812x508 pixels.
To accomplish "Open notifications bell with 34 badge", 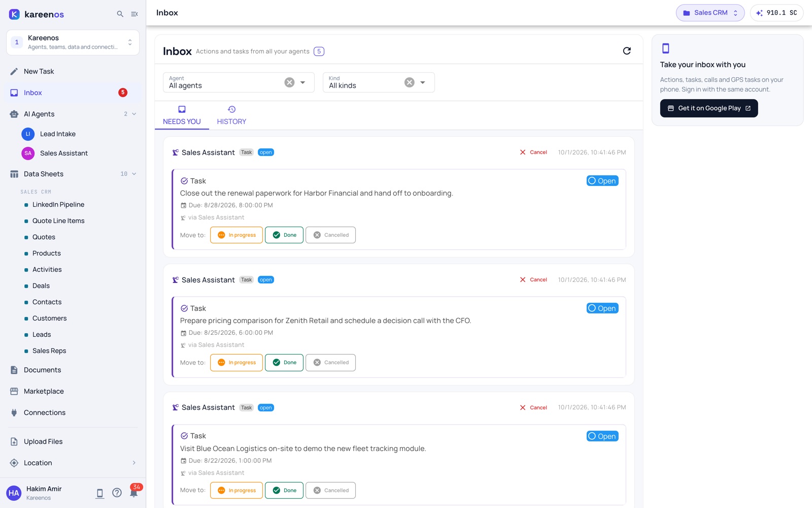I will [x=134, y=493].
